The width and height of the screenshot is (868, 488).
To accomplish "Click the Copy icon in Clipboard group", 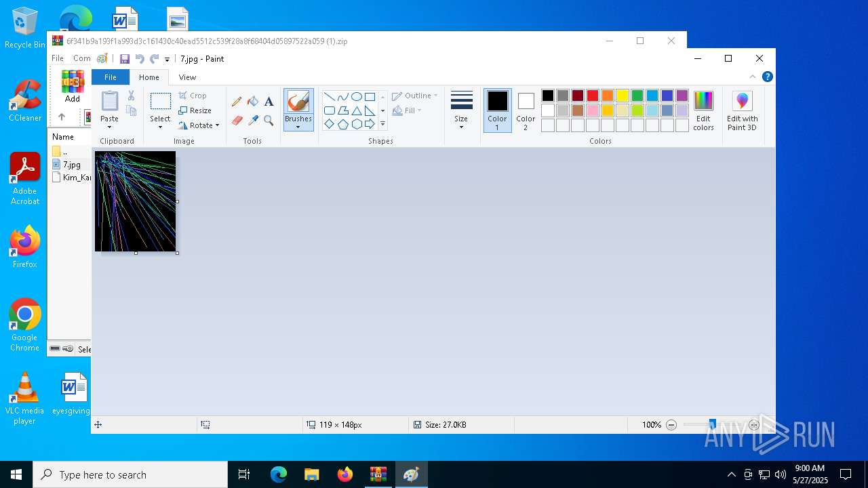I will coord(132,110).
